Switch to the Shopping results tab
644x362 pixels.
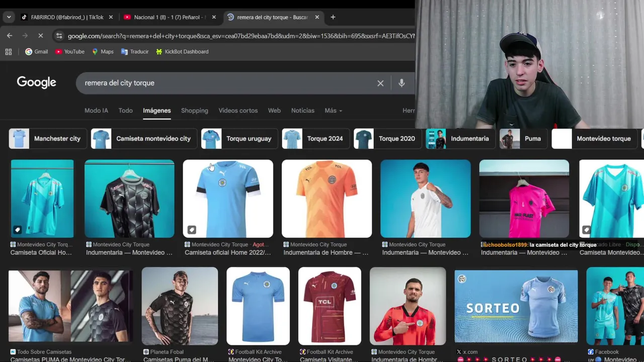[195, 111]
